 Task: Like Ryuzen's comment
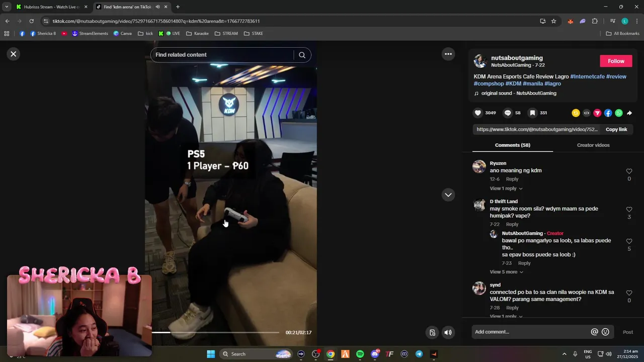629,171
